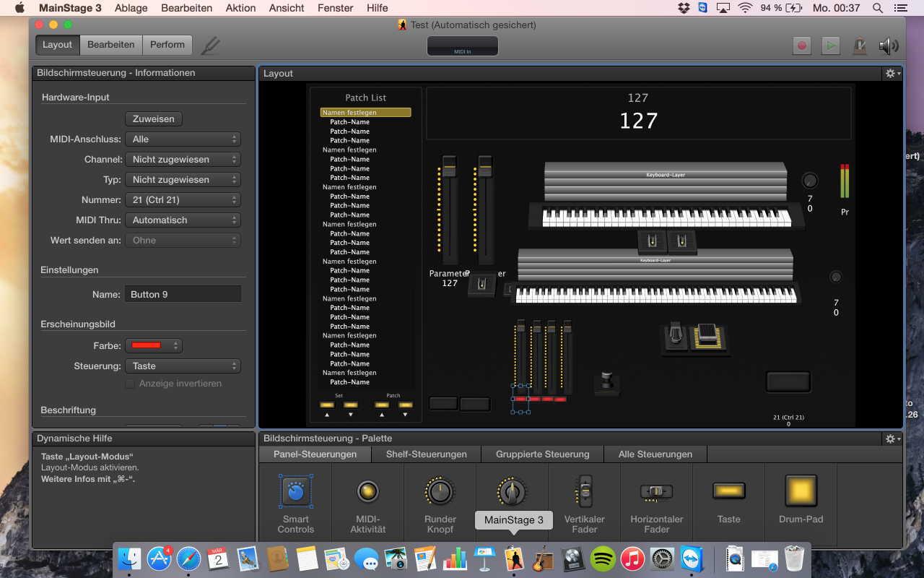Select the stereo level meter in the layout
Image resolution: width=924 pixels, height=578 pixels.
(845, 181)
